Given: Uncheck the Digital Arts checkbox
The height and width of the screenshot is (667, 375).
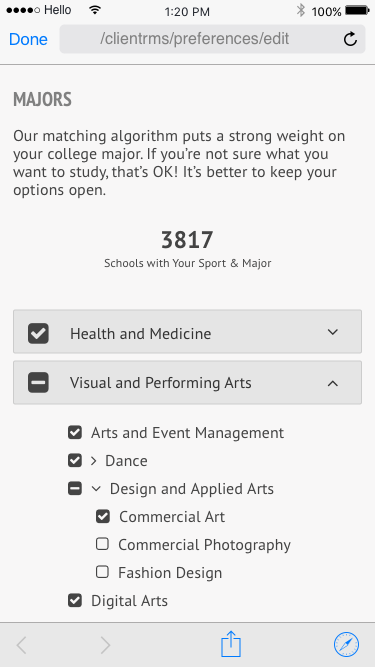Looking at the screenshot, I should [x=75, y=601].
